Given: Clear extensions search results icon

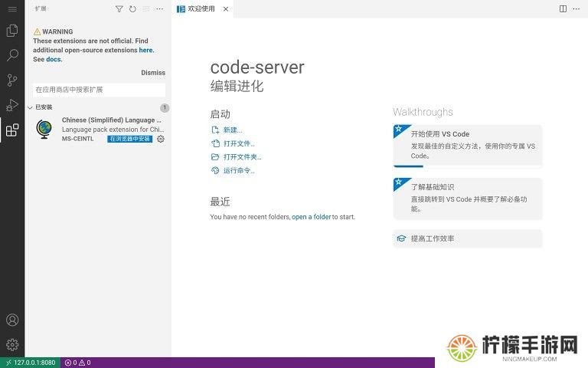Looking at the screenshot, I should (146, 9).
